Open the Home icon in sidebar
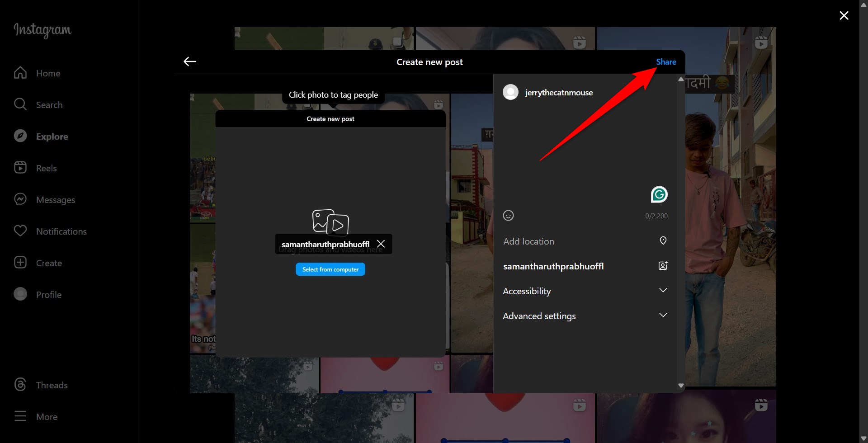Screen dimensions: 868x443 click(x=20, y=73)
